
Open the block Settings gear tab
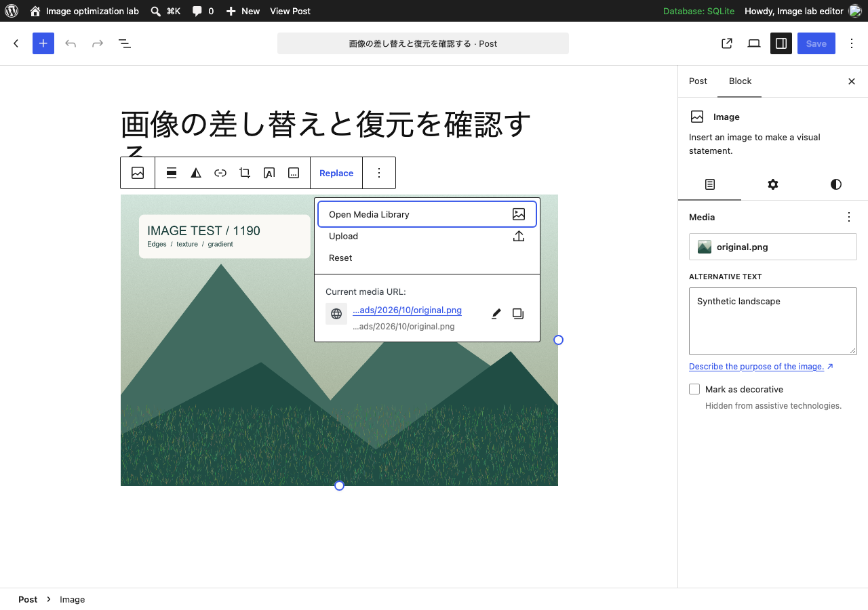point(772,184)
